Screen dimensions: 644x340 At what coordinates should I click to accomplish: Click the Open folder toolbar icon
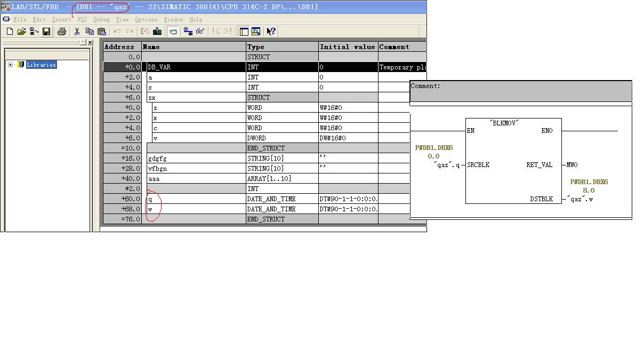[x=22, y=31]
